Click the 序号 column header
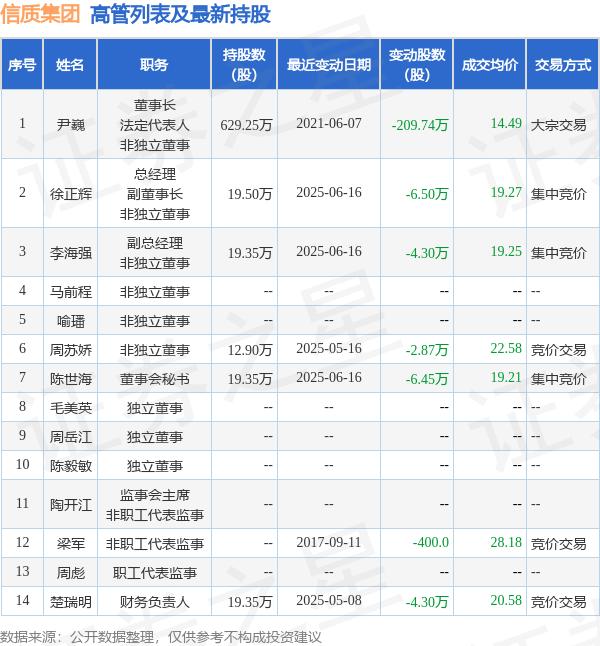The height and width of the screenshot is (646, 600). pyautogui.click(x=22, y=65)
